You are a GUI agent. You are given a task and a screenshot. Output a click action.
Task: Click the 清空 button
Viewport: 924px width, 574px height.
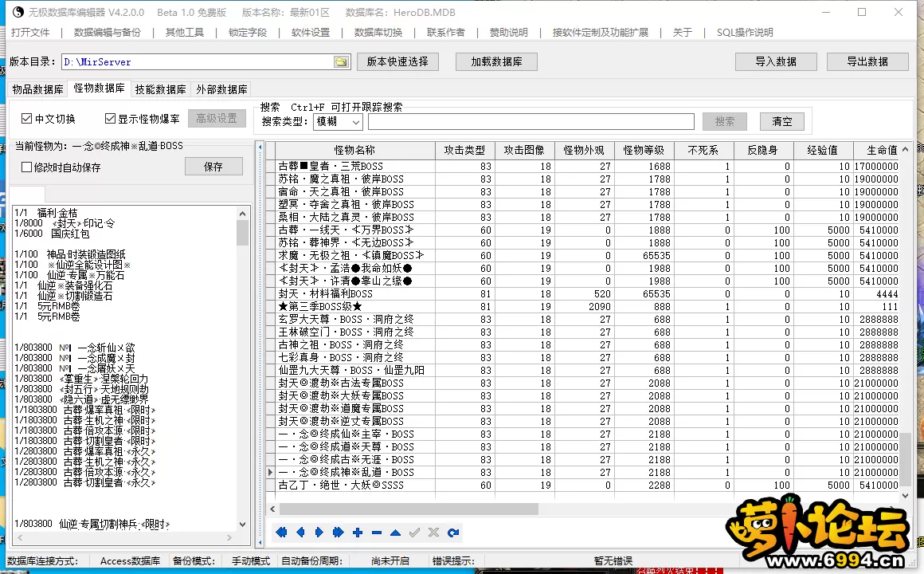[782, 121]
